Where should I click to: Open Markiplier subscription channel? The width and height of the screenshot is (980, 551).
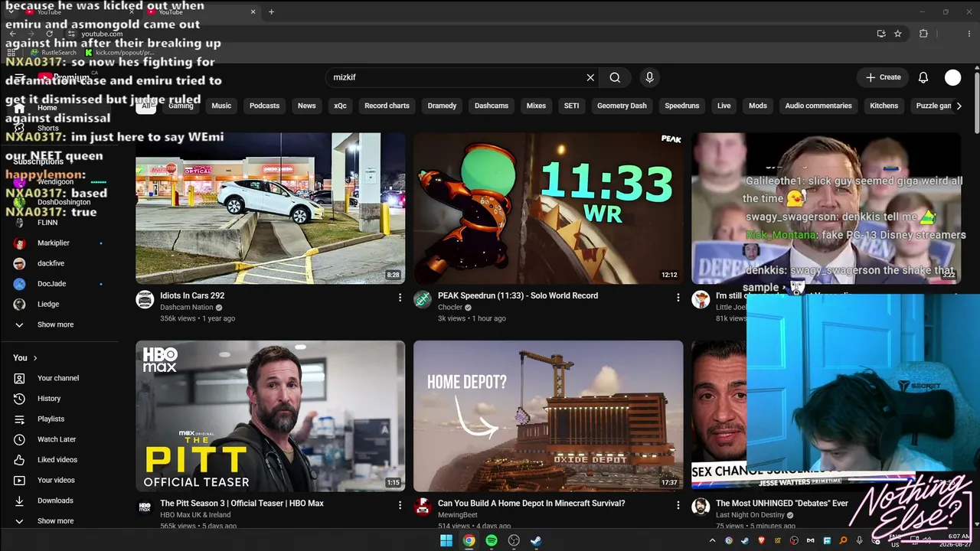coord(54,243)
